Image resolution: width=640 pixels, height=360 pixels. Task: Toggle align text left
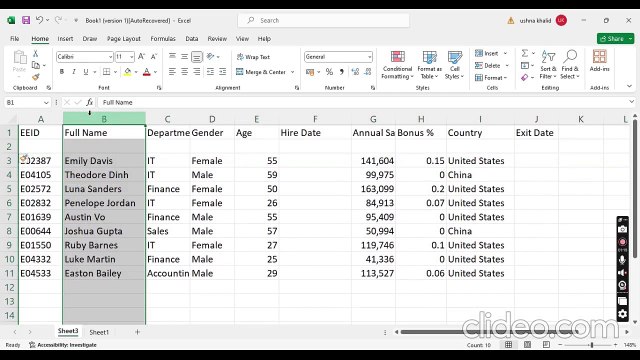point(172,72)
